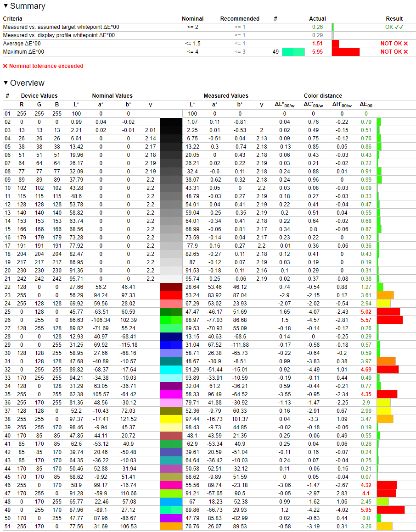Click the olive swatch in row 37

171,410
